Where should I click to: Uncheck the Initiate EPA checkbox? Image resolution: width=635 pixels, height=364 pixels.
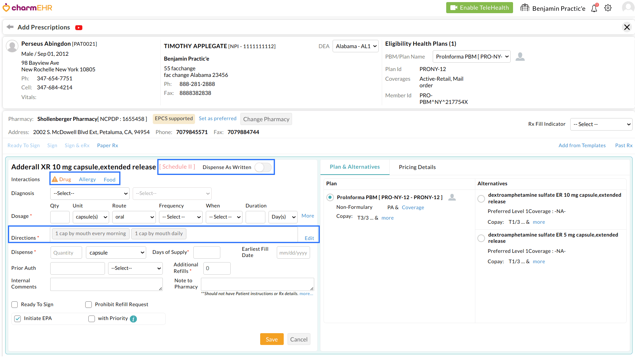[18, 319]
